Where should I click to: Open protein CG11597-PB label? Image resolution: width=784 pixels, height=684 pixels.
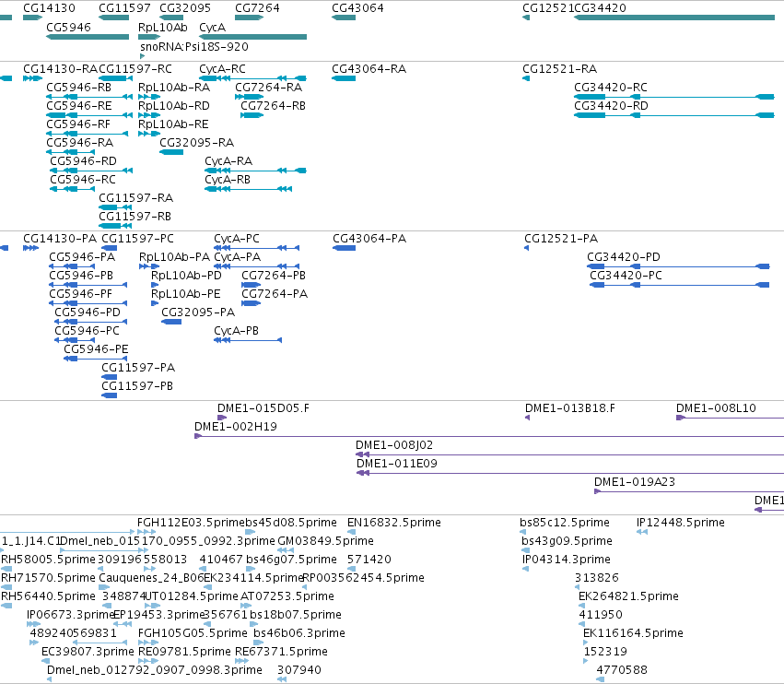pyautogui.click(x=137, y=386)
